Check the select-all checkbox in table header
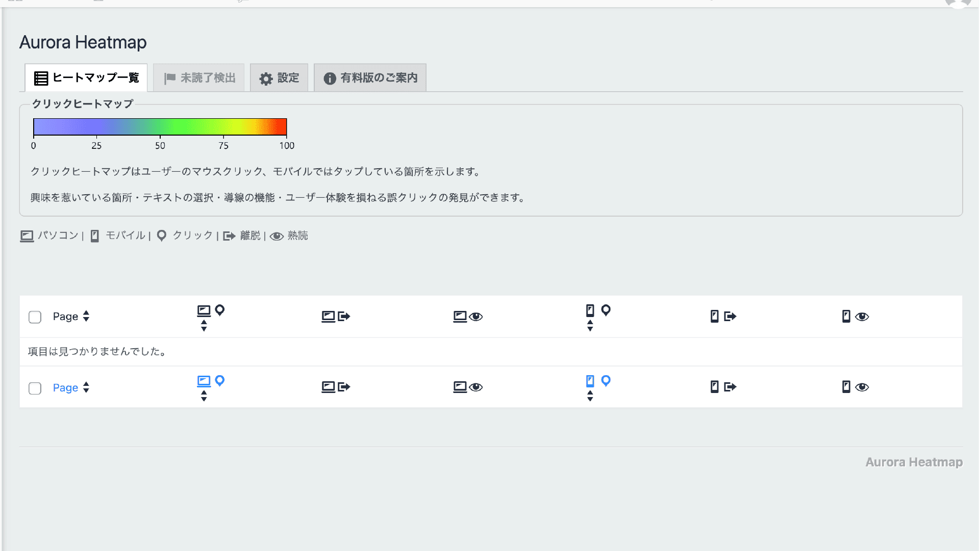This screenshot has width=980, height=551. click(35, 317)
